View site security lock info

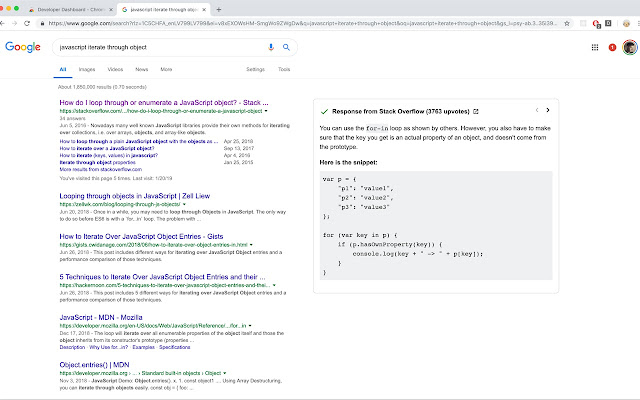[42, 23]
